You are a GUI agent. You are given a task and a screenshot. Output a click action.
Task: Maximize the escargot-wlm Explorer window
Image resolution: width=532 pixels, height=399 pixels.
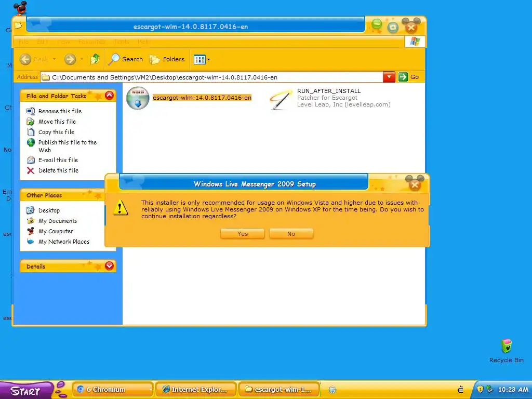click(393, 27)
